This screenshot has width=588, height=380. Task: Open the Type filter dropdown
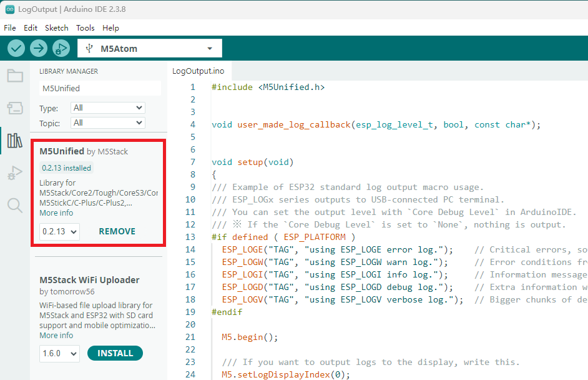[107, 108]
